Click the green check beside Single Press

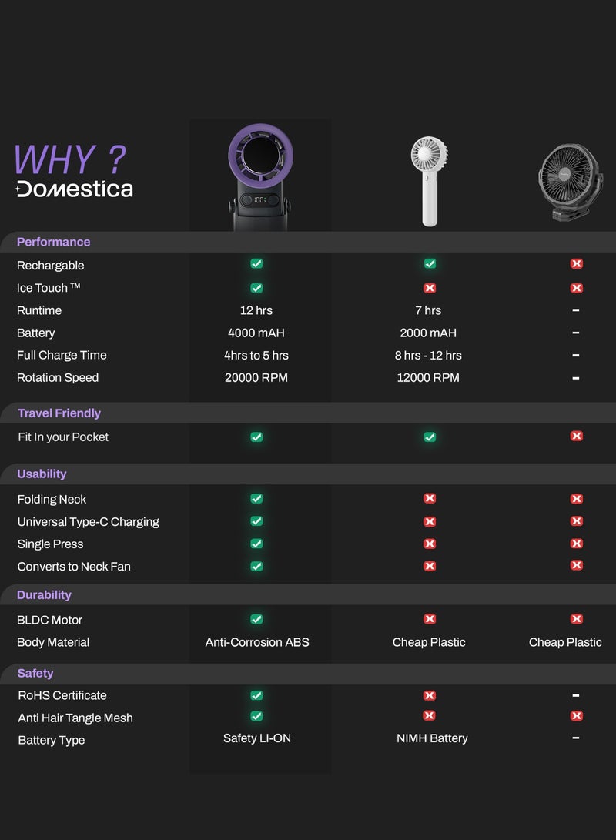[x=256, y=544]
